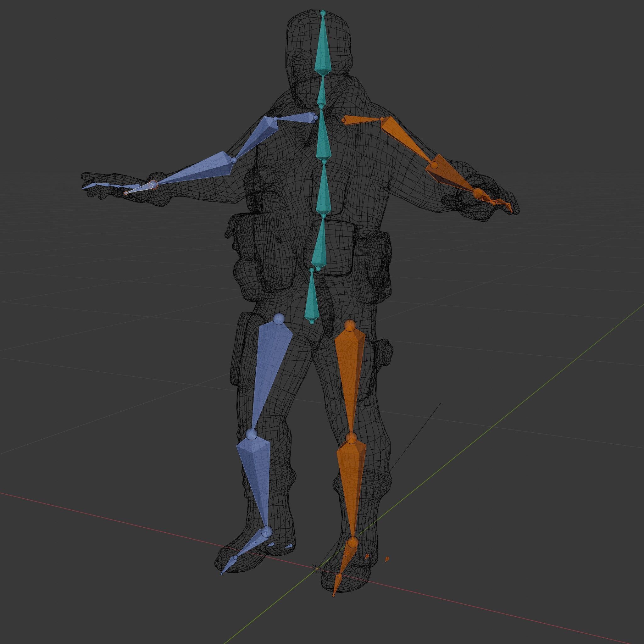644x644 pixels.
Task: Click the orange elbow joint sphere
Action: click(434, 165)
